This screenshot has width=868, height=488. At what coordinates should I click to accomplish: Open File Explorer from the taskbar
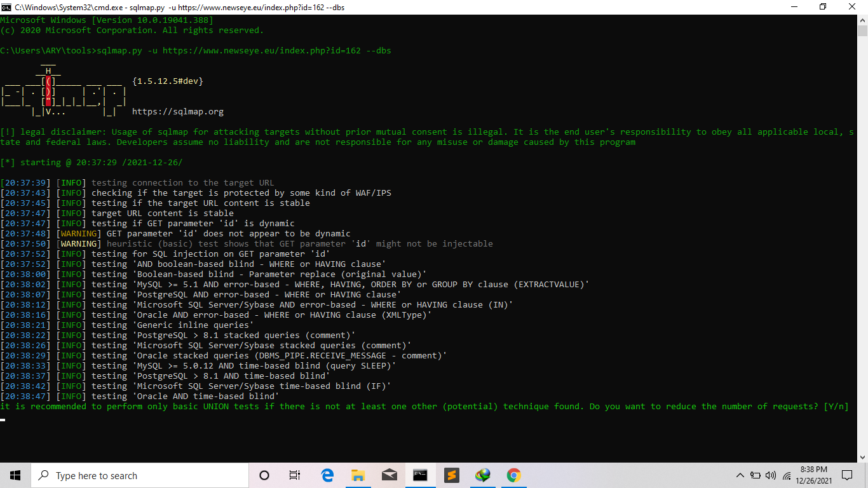point(358,475)
